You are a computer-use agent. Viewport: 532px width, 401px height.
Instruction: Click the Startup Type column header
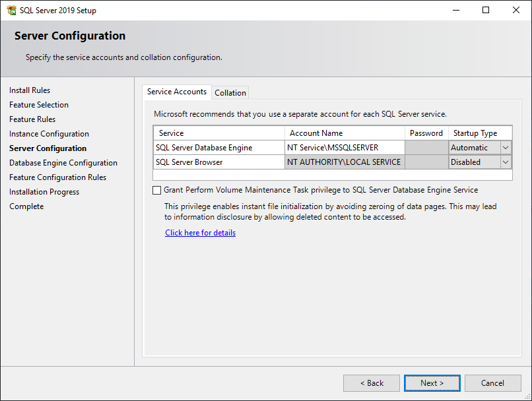click(480, 133)
